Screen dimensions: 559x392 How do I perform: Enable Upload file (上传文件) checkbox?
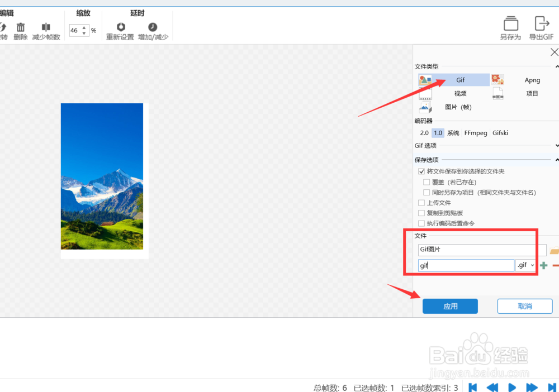coord(421,203)
